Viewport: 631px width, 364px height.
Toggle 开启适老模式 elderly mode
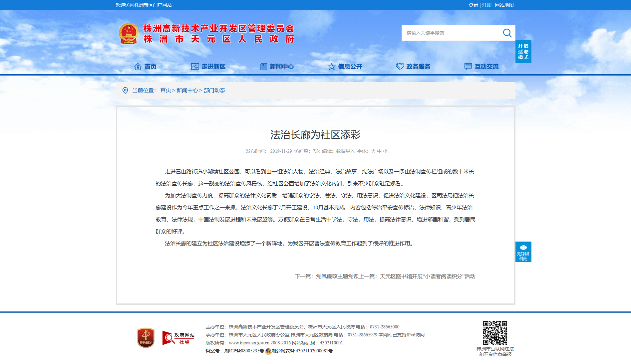tap(523, 52)
